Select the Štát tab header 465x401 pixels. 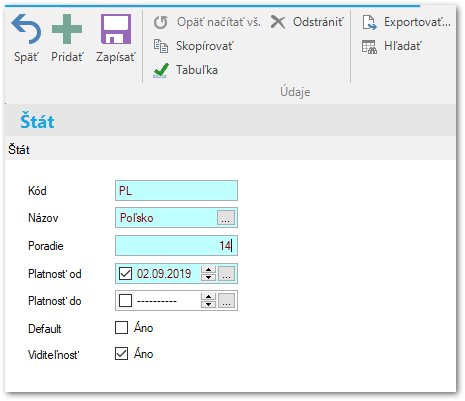[19, 149]
